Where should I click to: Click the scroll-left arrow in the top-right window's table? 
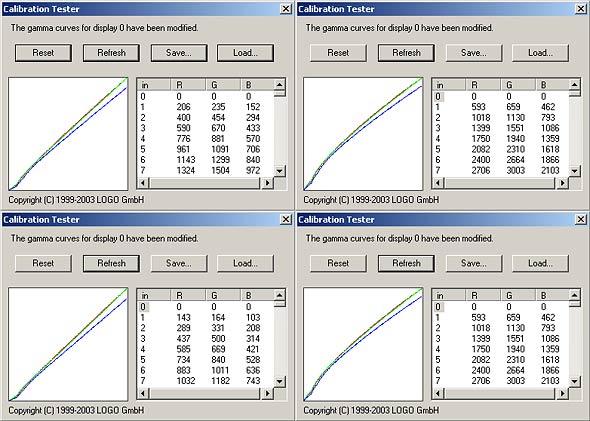pyautogui.click(x=438, y=183)
